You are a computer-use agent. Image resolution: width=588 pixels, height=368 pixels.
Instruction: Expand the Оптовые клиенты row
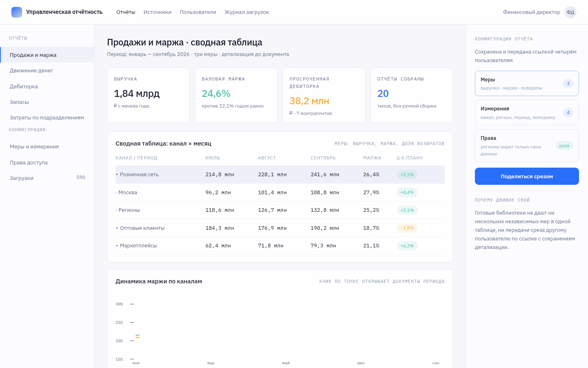[x=117, y=228]
